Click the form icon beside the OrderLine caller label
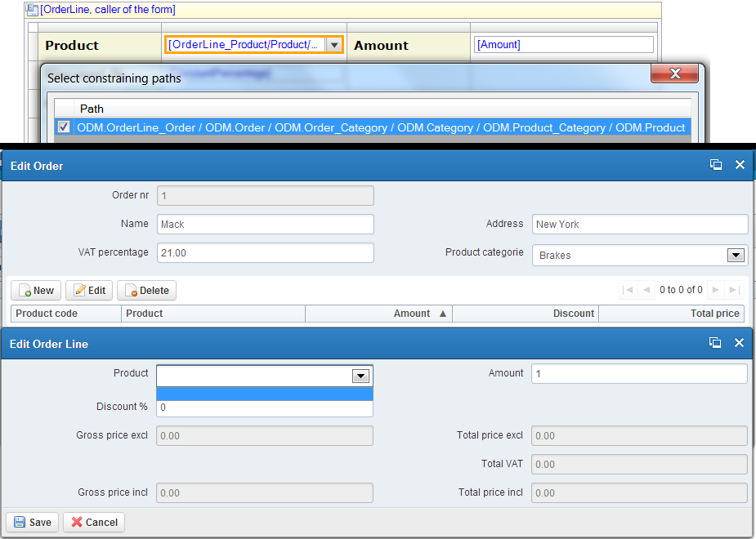Viewport: 756px width, 539px height. [x=29, y=10]
